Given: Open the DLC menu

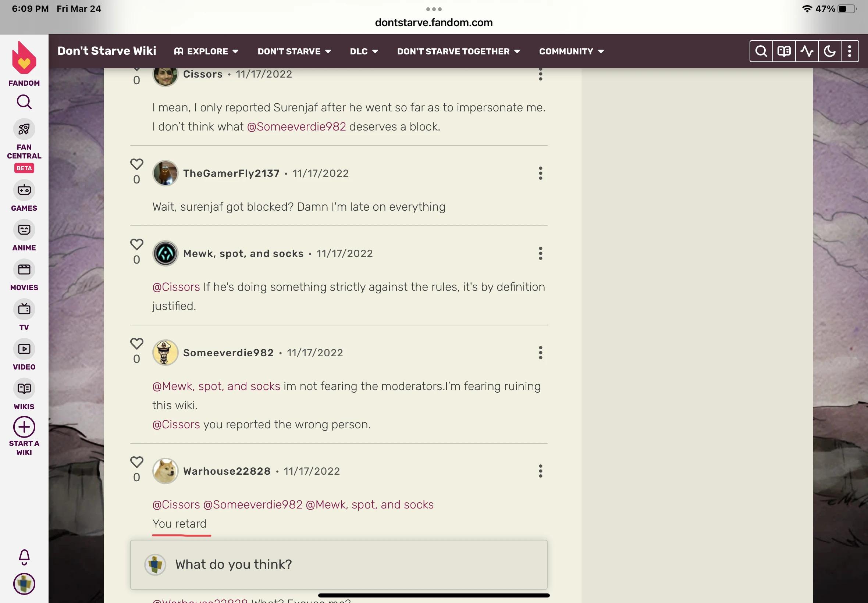Looking at the screenshot, I should pyautogui.click(x=363, y=51).
